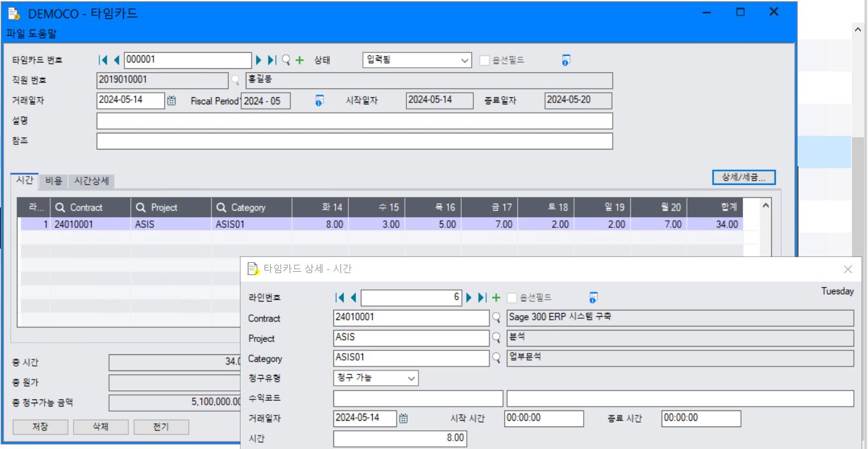Click the 저장 button
Screen dimensions: 868x449
pyautogui.click(x=40, y=427)
